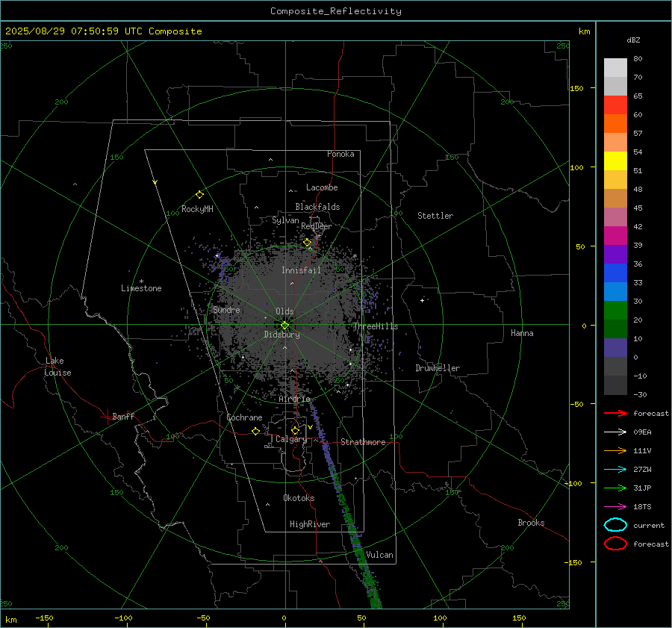The image size is (672, 628).
Task: Click the green 31JP arrow in legend
Action: coord(615,488)
